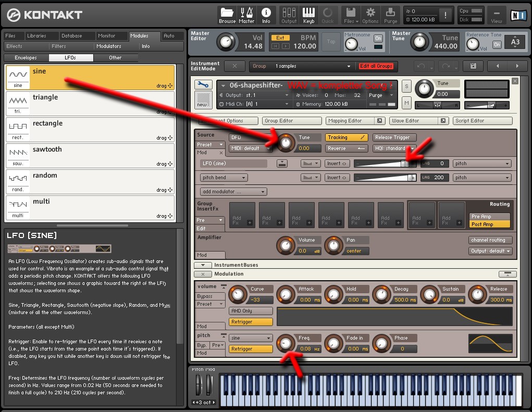Open the HQI: standard dropdown
Image resolution: width=532 pixels, height=412 pixels.
(394, 148)
